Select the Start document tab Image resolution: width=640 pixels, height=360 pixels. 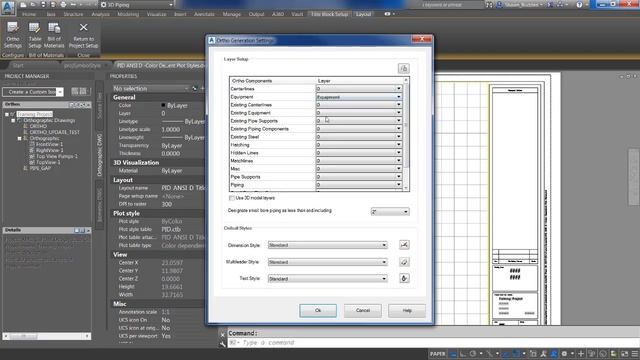[x=18, y=65]
